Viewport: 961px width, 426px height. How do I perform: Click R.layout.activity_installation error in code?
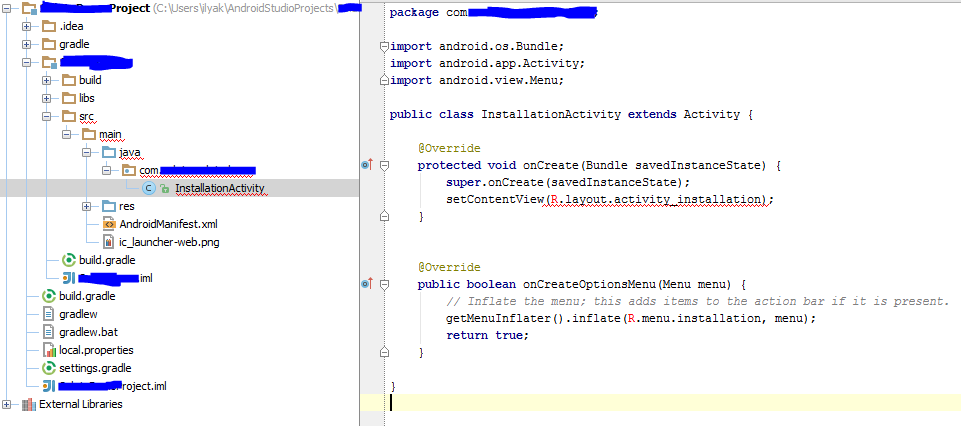(655, 199)
